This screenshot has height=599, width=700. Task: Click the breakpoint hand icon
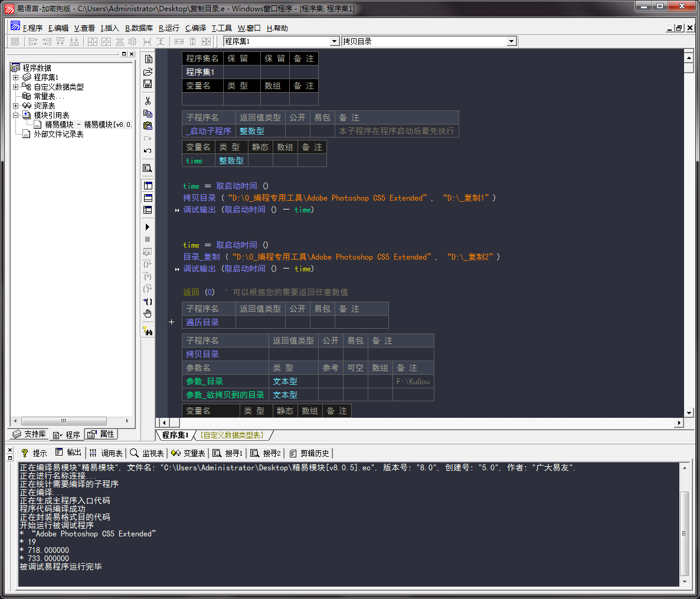click(148, 314)
